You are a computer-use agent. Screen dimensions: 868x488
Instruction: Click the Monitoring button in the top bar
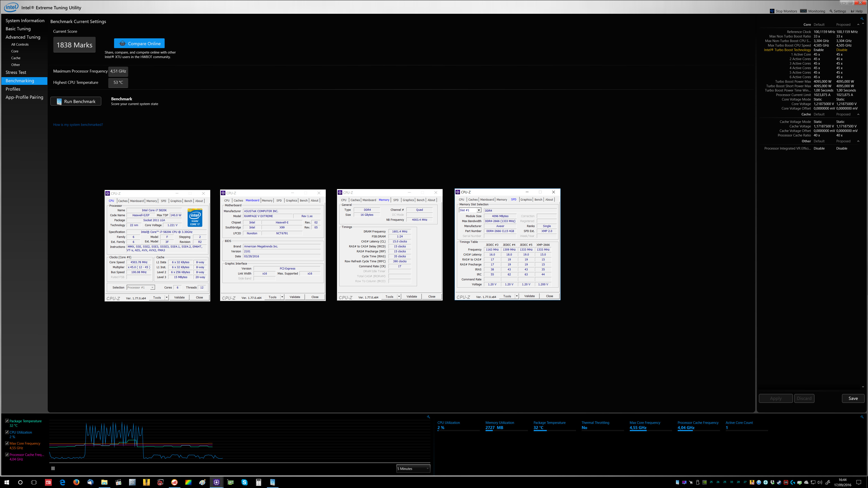coord(813,11)
